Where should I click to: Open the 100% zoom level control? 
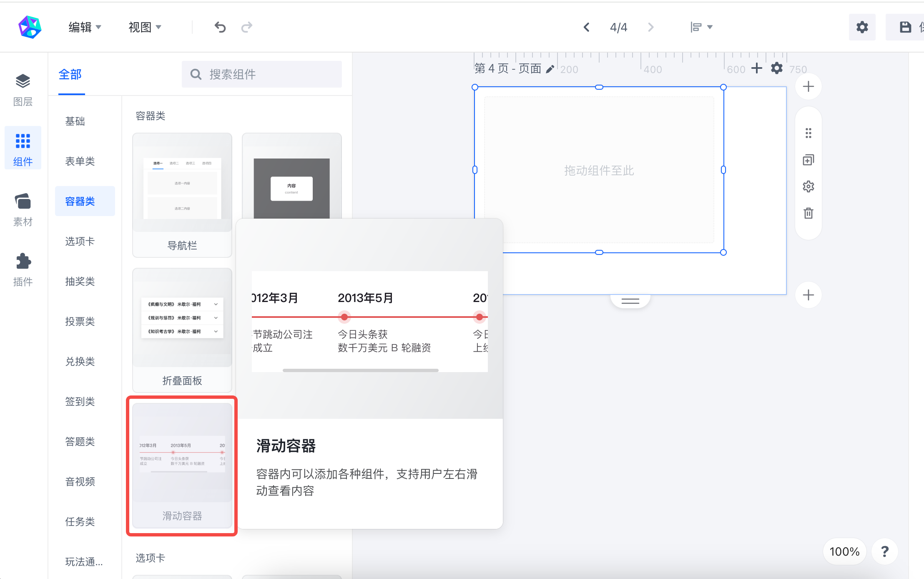[x=844, y=551]
